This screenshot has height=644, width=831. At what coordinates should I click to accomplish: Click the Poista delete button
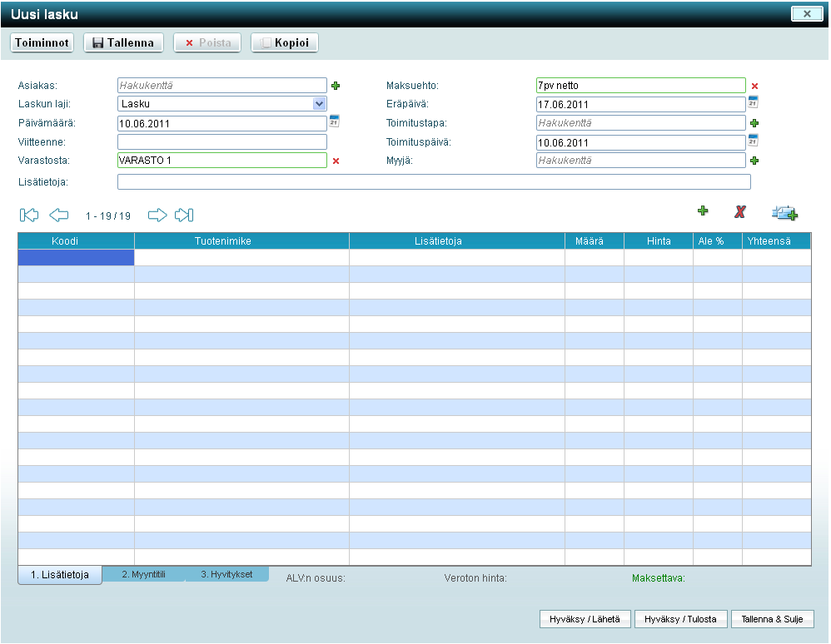[x=207, y=43]
